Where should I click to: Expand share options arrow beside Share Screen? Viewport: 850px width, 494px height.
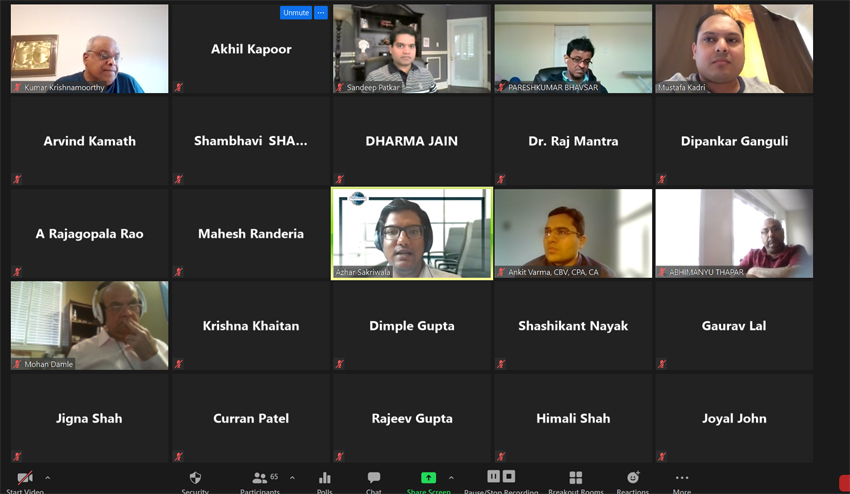[451, 478]
